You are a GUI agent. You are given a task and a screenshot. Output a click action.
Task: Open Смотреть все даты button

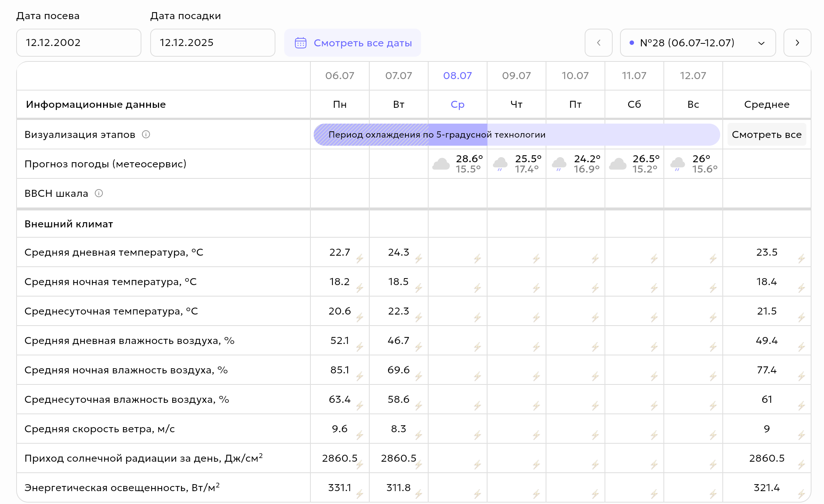tap(352, 43)
